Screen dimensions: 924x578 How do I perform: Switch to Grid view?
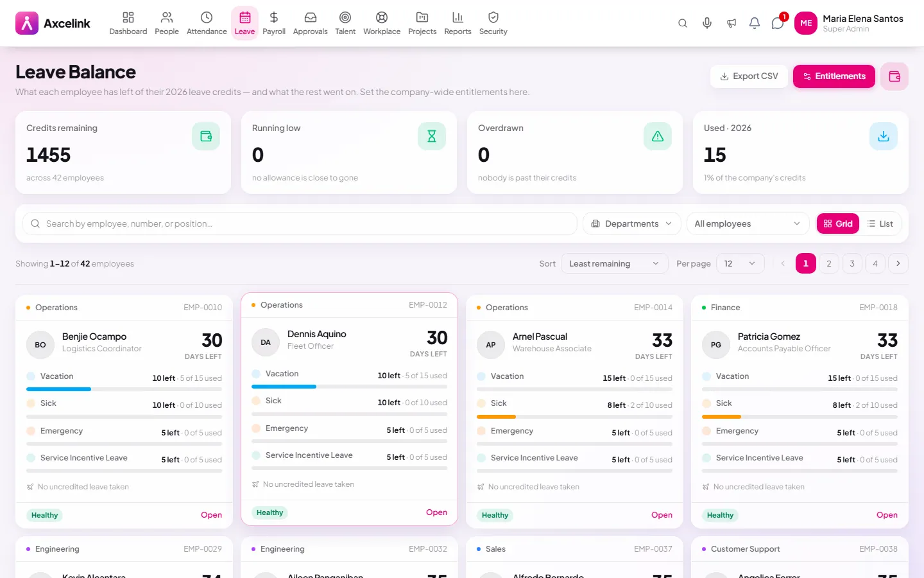coord(838,223)
